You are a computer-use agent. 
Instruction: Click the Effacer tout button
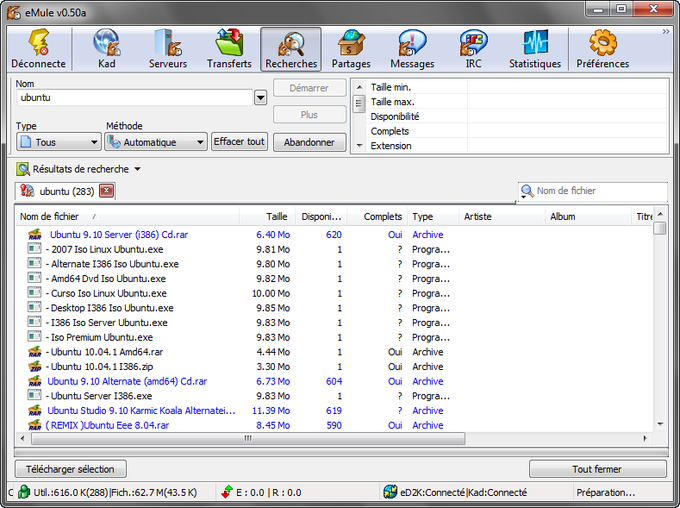pyautogui.click(x=239, y=142)
